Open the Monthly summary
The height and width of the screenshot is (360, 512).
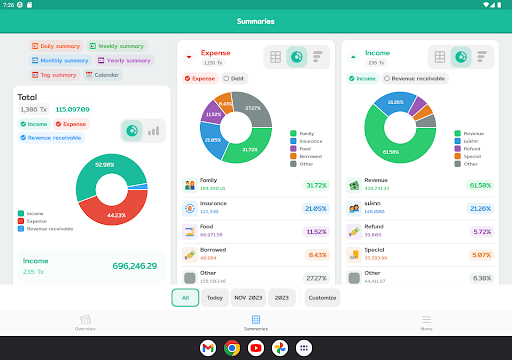(x=60, y=60)
